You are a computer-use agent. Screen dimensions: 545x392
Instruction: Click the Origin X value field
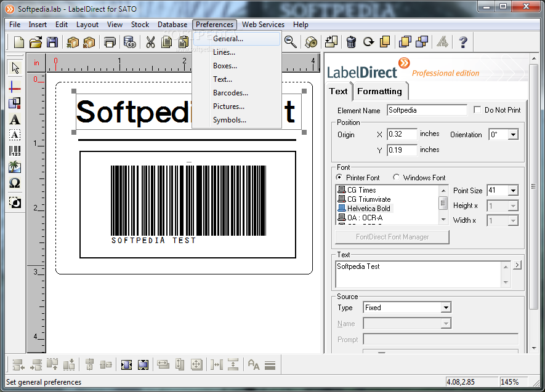(402, 134)
